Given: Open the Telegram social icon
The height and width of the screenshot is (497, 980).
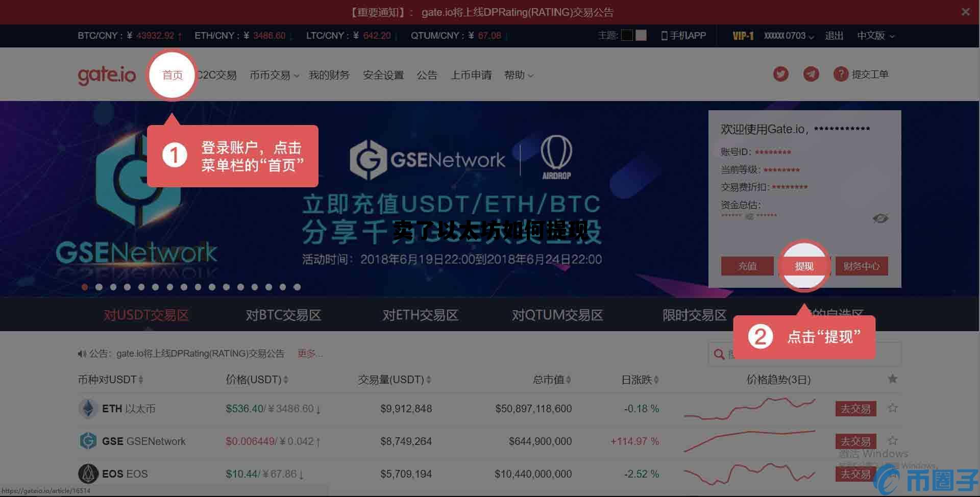Looking at the screenshot, I should (x=811, y=74).
